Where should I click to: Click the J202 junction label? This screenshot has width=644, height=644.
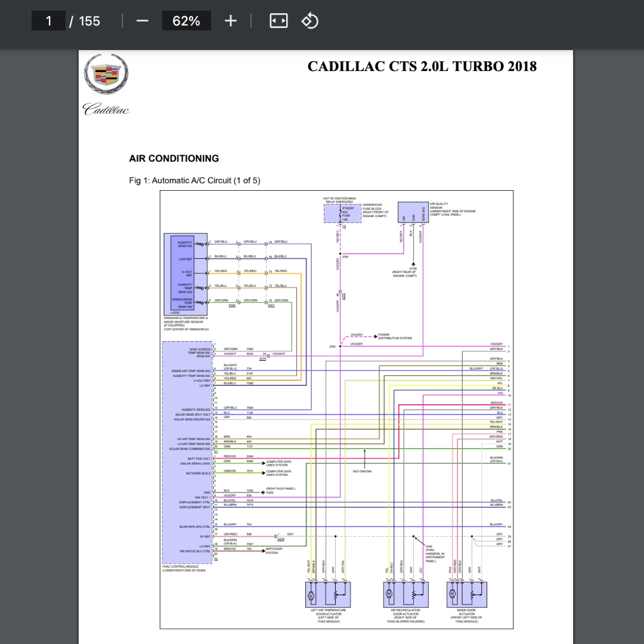[332, 346]
